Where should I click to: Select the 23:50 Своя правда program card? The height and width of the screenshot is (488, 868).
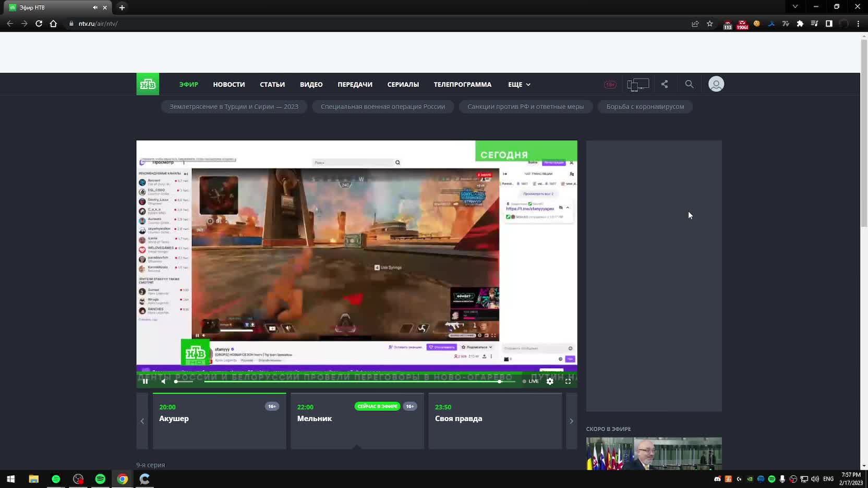coord(495,421)
